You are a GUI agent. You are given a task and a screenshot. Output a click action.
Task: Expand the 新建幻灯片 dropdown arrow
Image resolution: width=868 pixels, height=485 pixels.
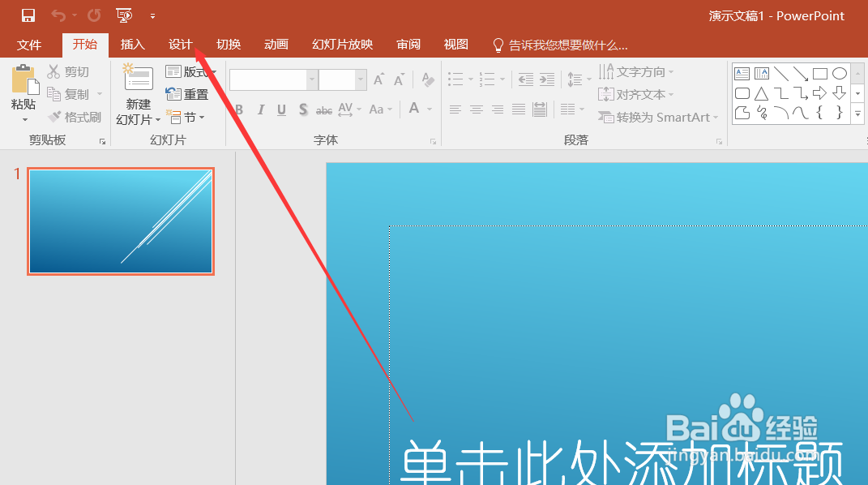click(x=158, y=119)
